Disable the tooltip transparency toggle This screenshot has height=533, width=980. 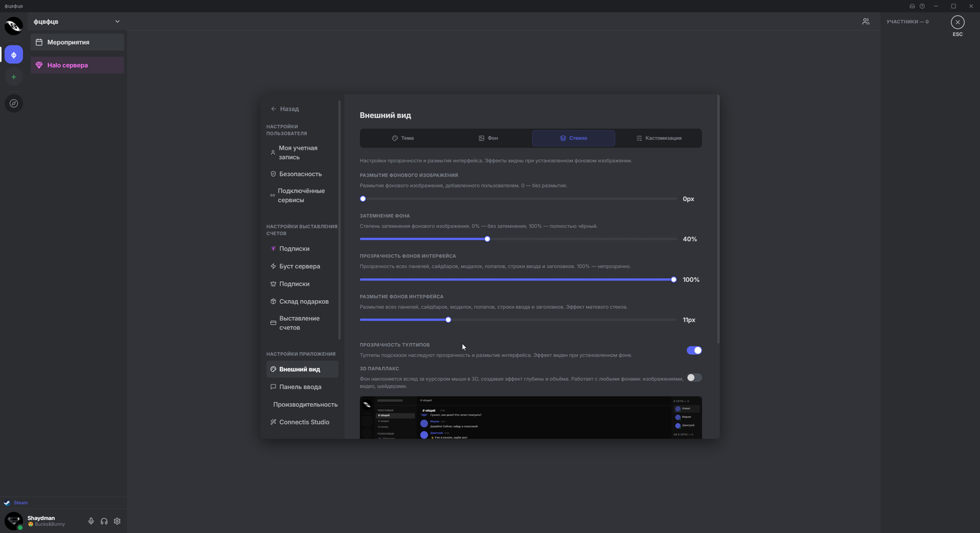(694, 350)
